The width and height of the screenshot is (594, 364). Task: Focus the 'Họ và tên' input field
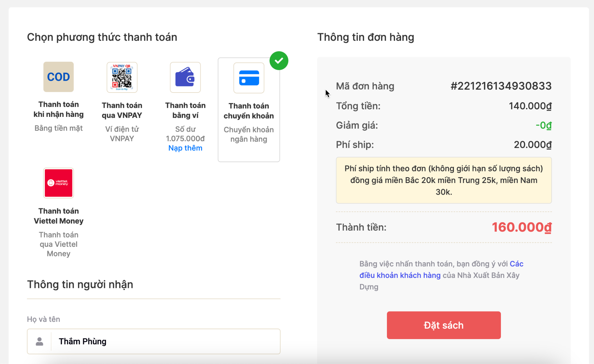point(154,341)
